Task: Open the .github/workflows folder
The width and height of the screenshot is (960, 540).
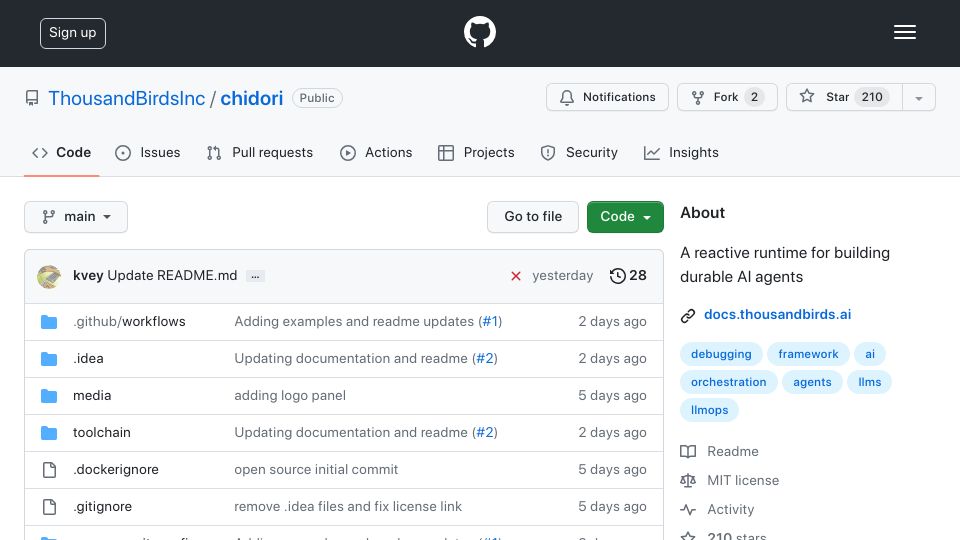Action: 129,321
